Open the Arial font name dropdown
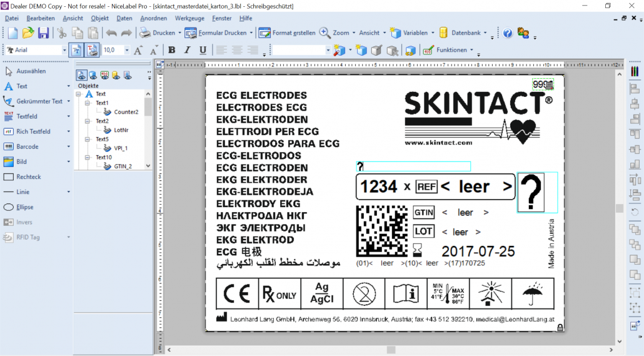This screenshot has height=356, width=644. click(64, 50)
